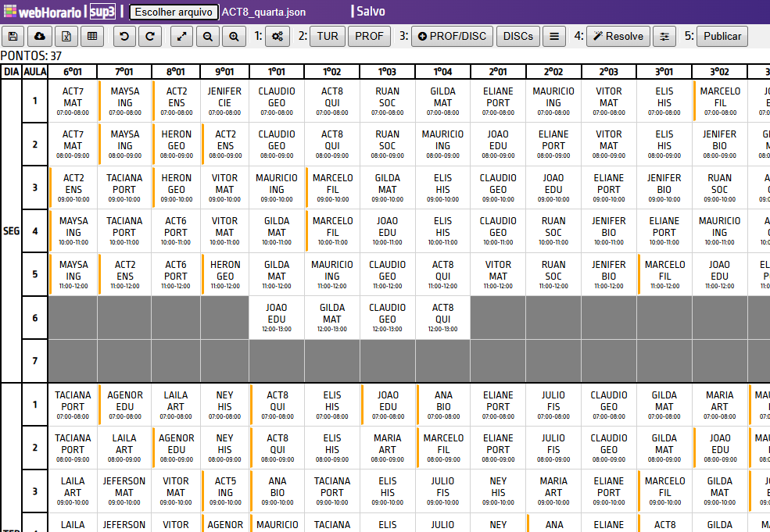Export the timetable with the Excel file icon
This screenshot has width=770, height=532.
(66, 36)
